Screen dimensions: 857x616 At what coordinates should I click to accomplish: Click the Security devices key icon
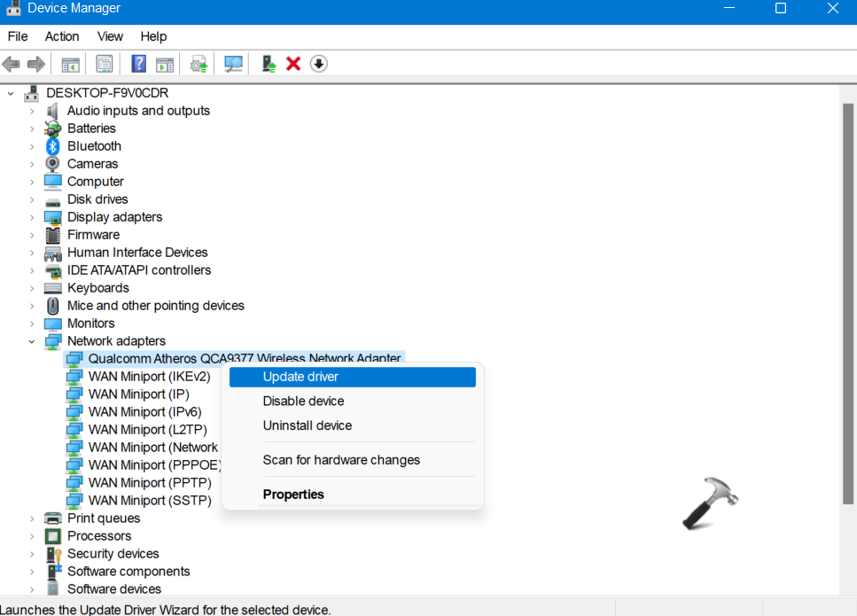pyautogui.click(x=53, y=554)
